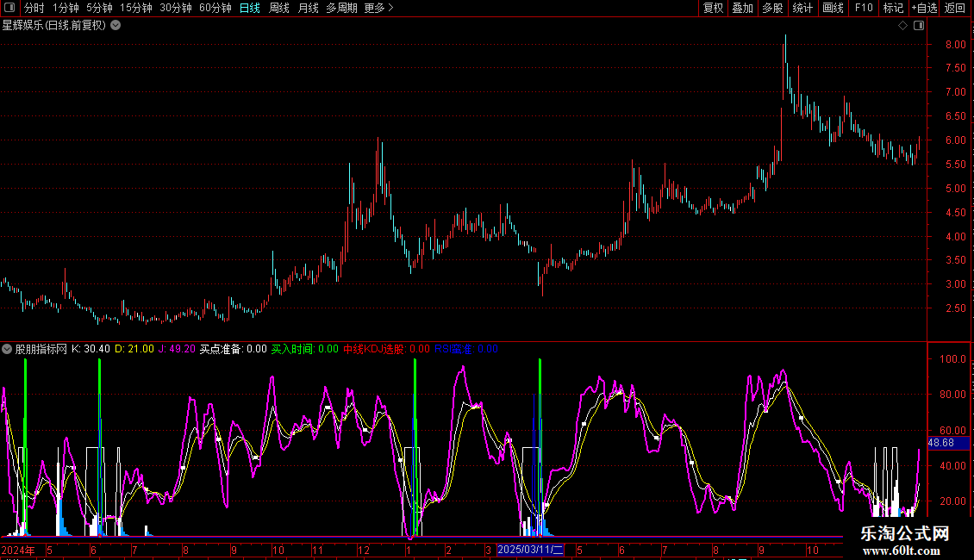974x560 pixels.
Task: Open dropdown icon beside 星辉娱乐 title
Action: tap(116, 26)
